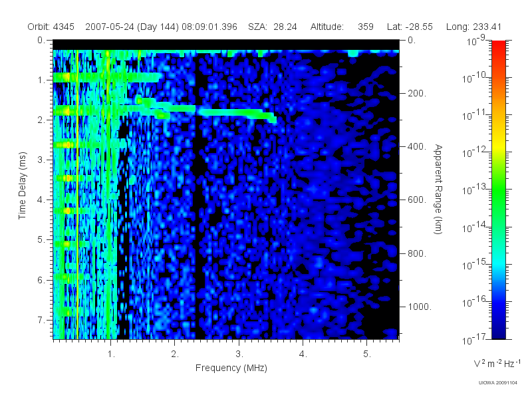Image resolution: width=532 pixels, height=399 pixels.
Task: Click the vertical yellow line near 0.5 MHz
Action: [x=78, y=194]
